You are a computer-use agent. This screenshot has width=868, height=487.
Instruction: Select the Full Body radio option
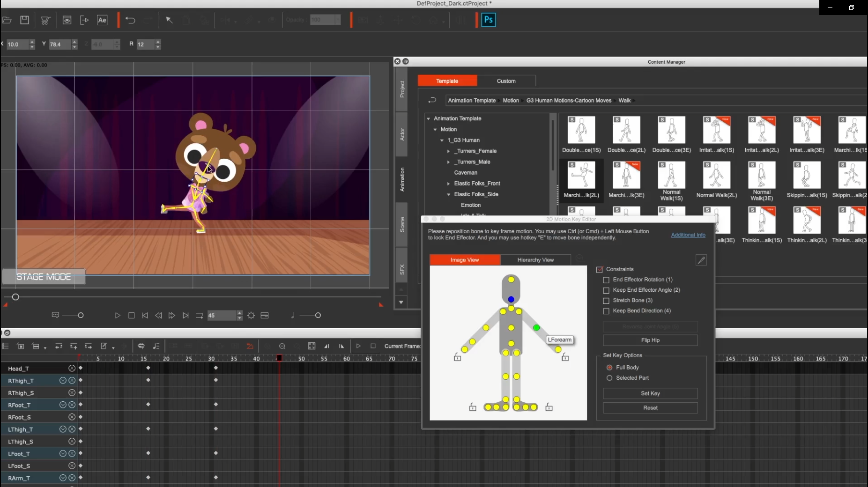tap(609, 368)
